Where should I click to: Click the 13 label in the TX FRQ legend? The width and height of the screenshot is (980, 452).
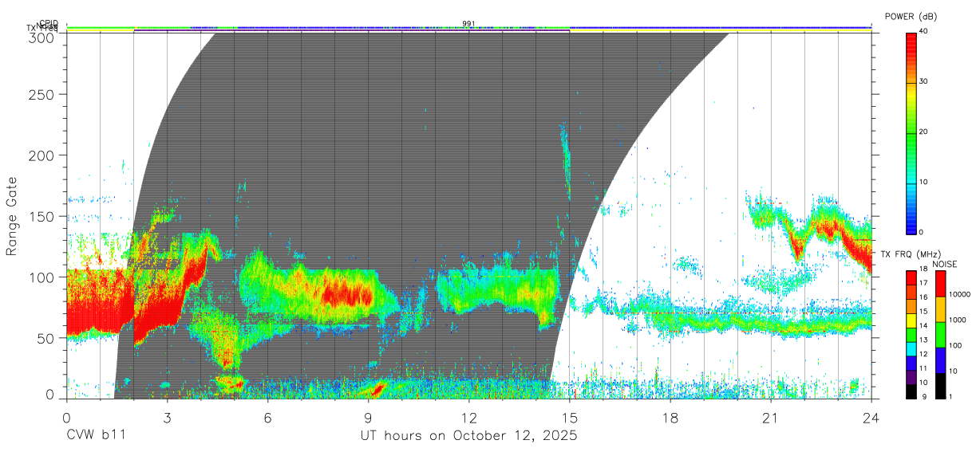click(x=923, y=340)
